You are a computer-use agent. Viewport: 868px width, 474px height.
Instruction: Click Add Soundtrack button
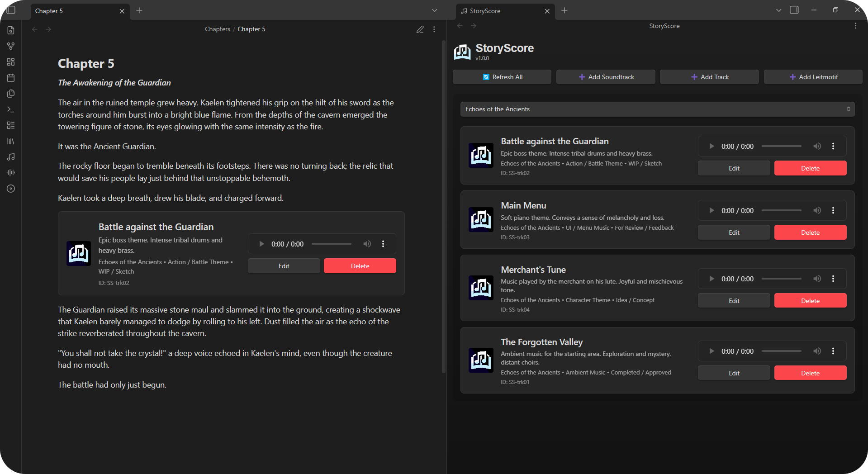(x=606, y=77)
